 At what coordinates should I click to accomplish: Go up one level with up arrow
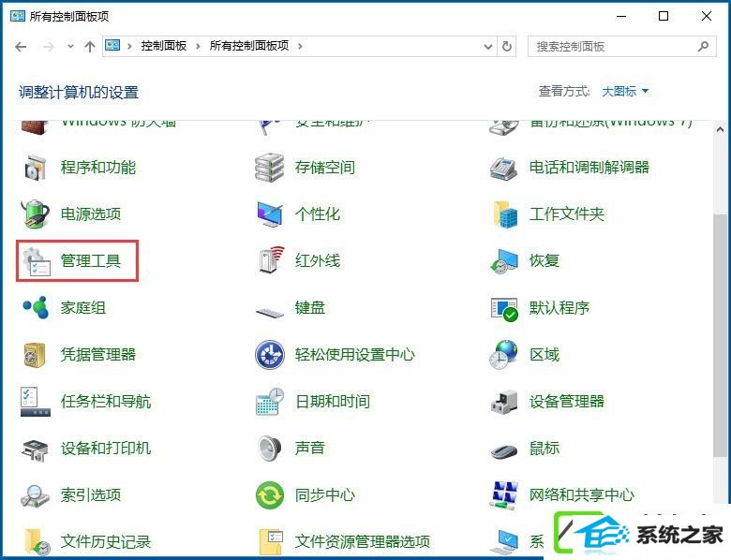(x=90, y=47)
